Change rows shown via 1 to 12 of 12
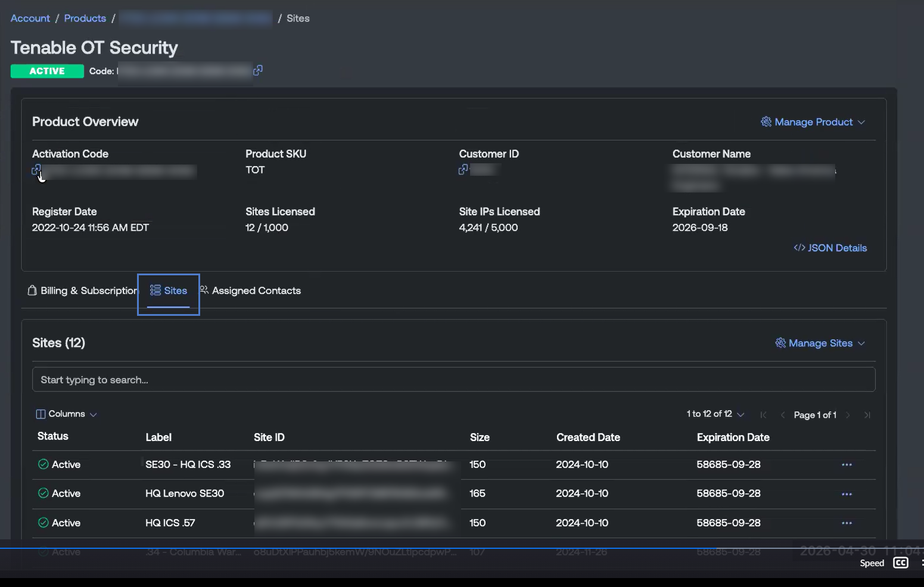 715,414
